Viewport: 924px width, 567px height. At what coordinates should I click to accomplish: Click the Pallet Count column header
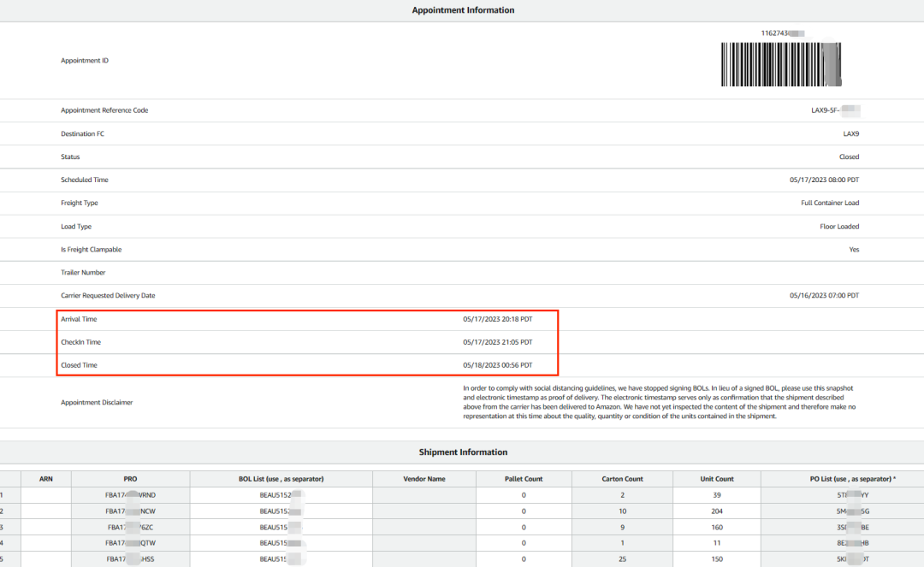point(523,479)
